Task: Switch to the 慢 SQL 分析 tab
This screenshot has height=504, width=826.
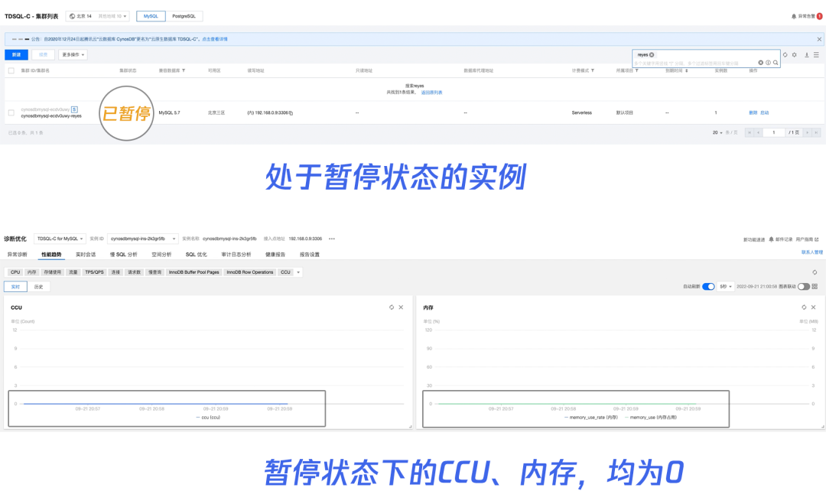Action: (124, 255)
